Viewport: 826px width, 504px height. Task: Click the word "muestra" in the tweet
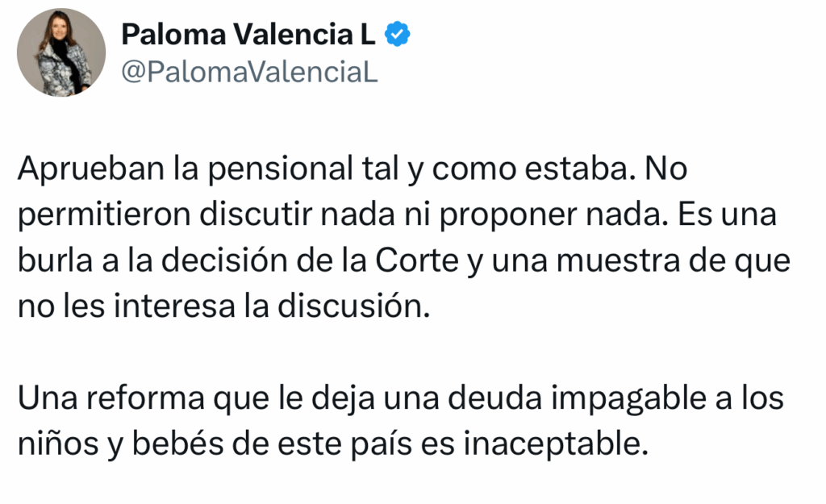tap(618, 260)
